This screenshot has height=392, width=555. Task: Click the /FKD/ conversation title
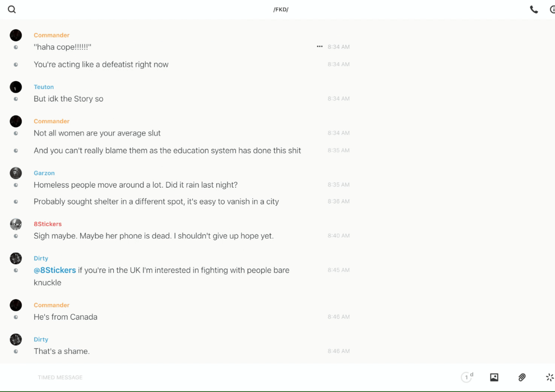(x=281, y=10)
